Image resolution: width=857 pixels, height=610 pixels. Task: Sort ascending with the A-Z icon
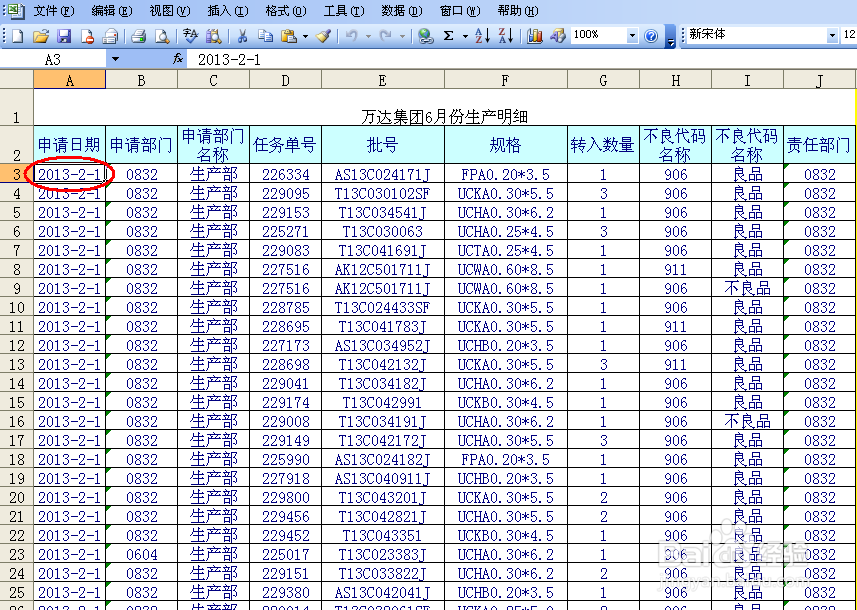tap(482, 36)
